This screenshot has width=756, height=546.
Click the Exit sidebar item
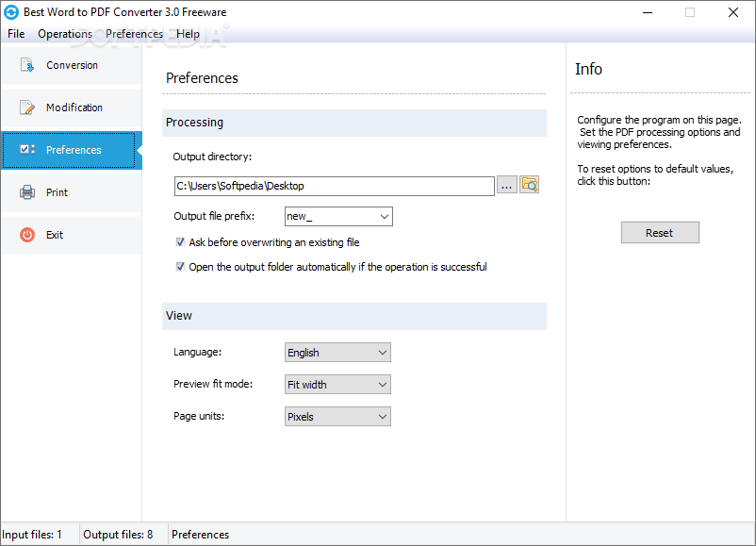(72, 235)
